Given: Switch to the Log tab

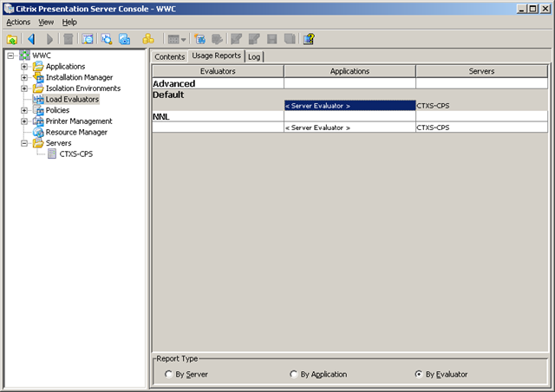Looking at the screenshot, I should click(x=254, y=56).
